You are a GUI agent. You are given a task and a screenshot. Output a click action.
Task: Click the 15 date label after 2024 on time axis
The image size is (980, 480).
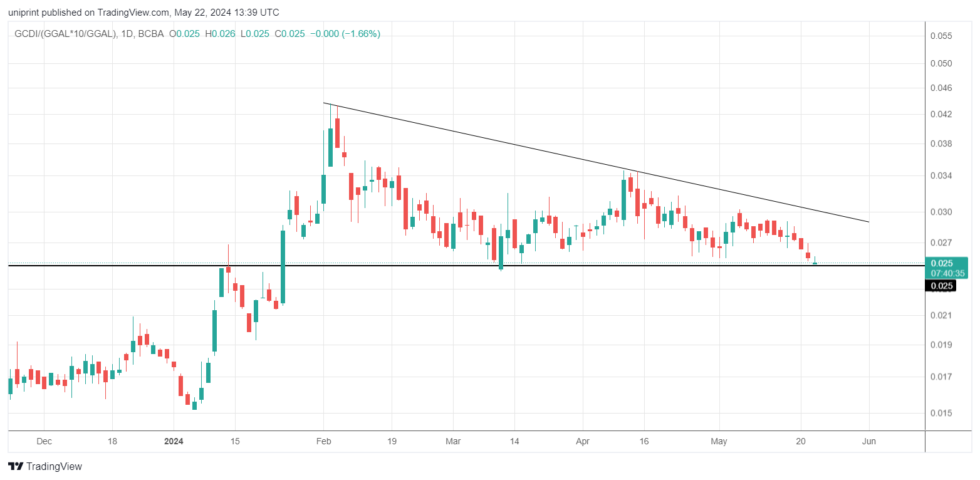[235, 442]
